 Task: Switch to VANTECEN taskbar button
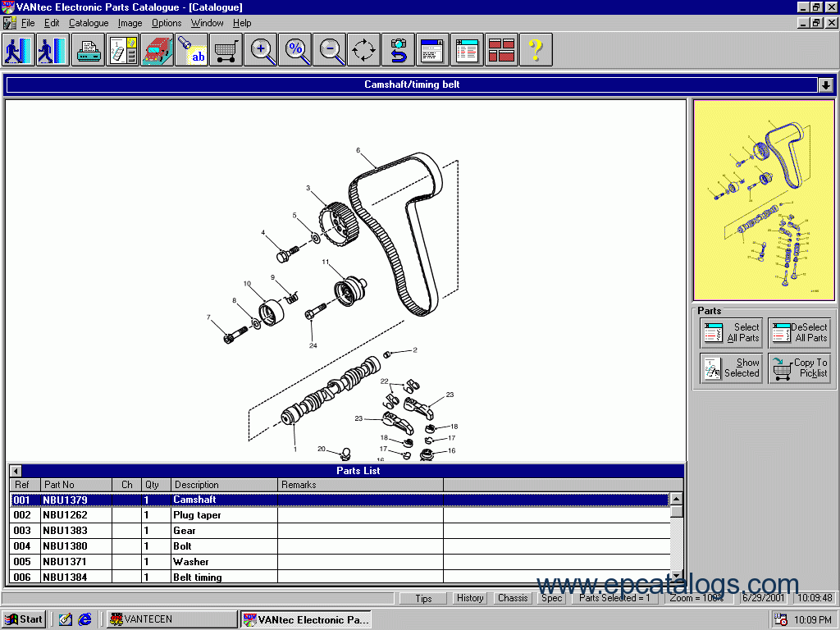(x=171, y=619)
